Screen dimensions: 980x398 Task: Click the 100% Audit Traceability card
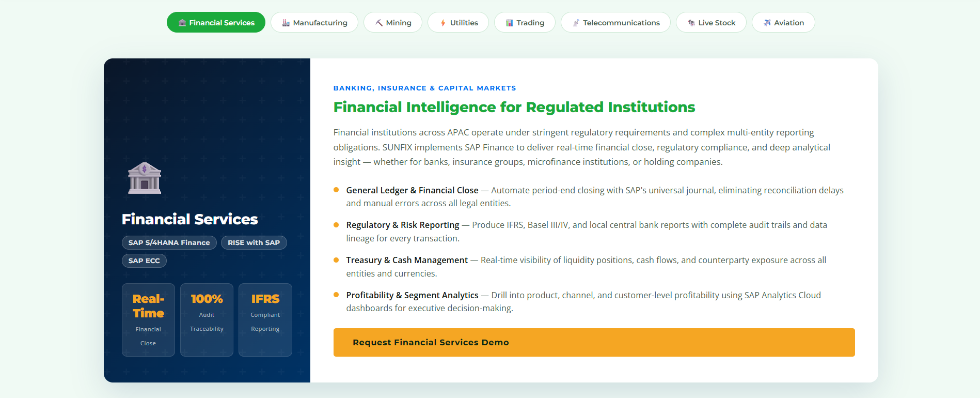207,320
